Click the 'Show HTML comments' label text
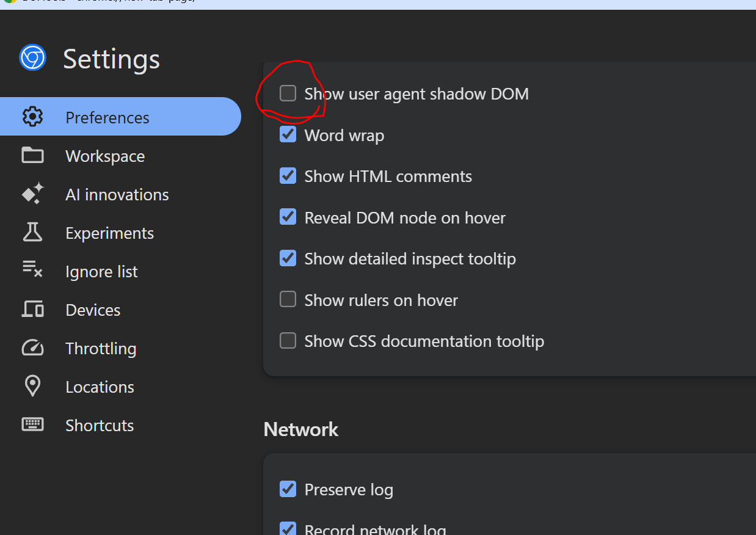The image size is (756, 535). pos(388,177)
